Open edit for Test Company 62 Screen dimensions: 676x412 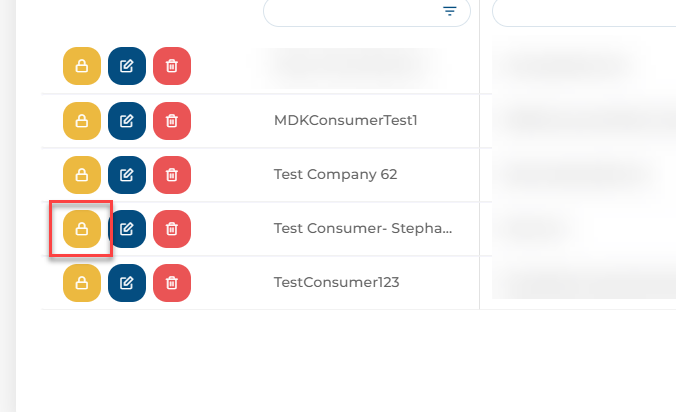[x=127, y=175]
